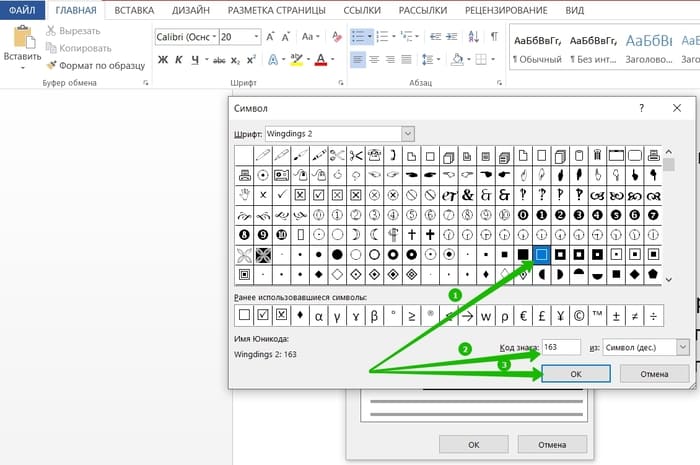Click the Format Painter (Формат по образцу) icon

52,66
